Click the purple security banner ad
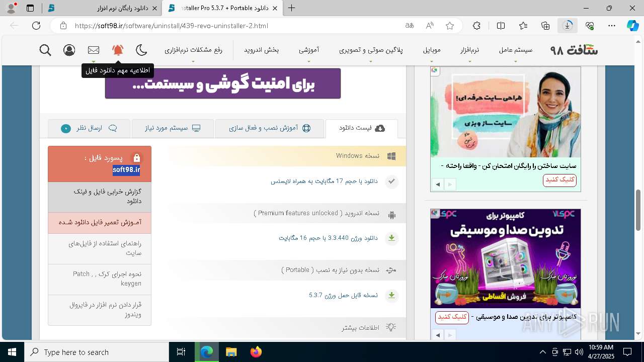The width and height of the screenshot is (644, 362). point(222,83)
